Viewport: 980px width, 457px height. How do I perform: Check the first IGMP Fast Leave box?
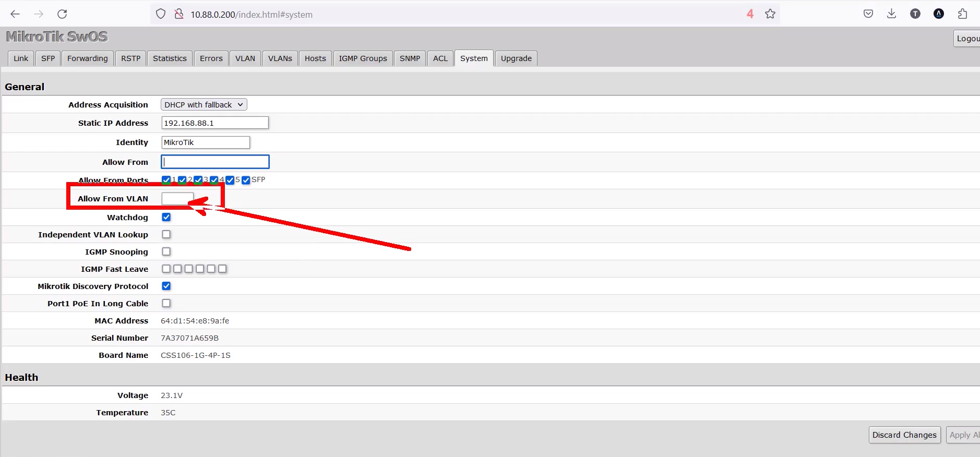point(166,269)
